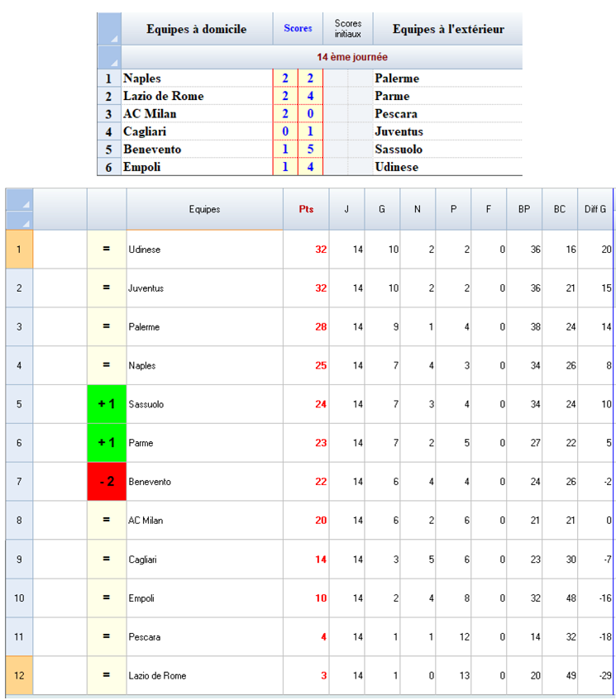Image resolution: width=616 pixels, height=700 pixels.
Task: Click the red -2 cell next to Benevento
Action: pyautogui.click(x=107, y=481)
